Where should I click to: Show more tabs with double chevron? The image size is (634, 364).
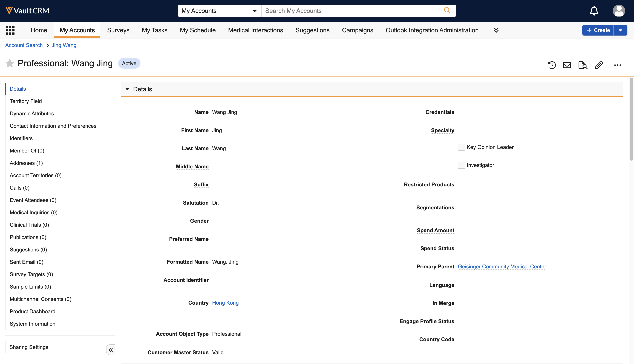[x=496, y=30]
